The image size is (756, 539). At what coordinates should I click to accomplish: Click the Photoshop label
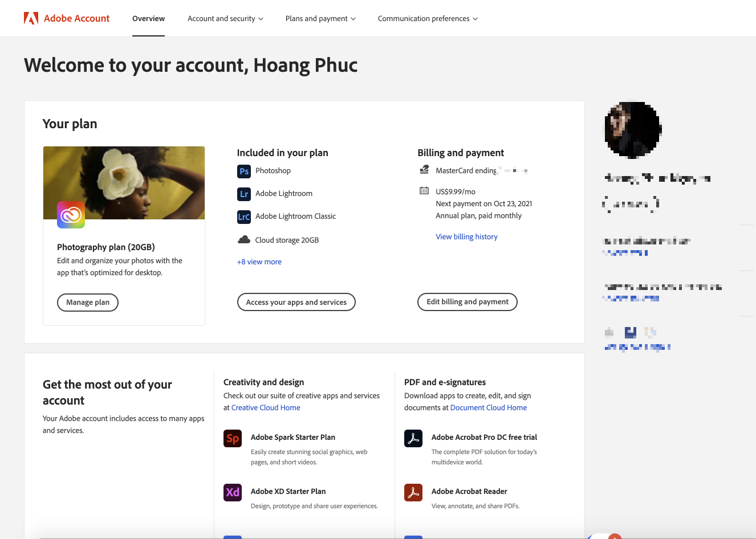pyautogui.click(x=273, y=170)
